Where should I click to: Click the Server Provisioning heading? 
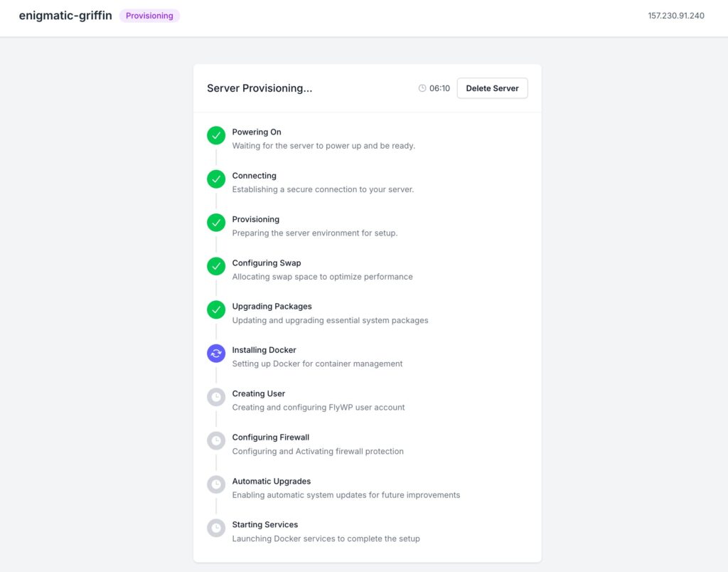point(259,88)
